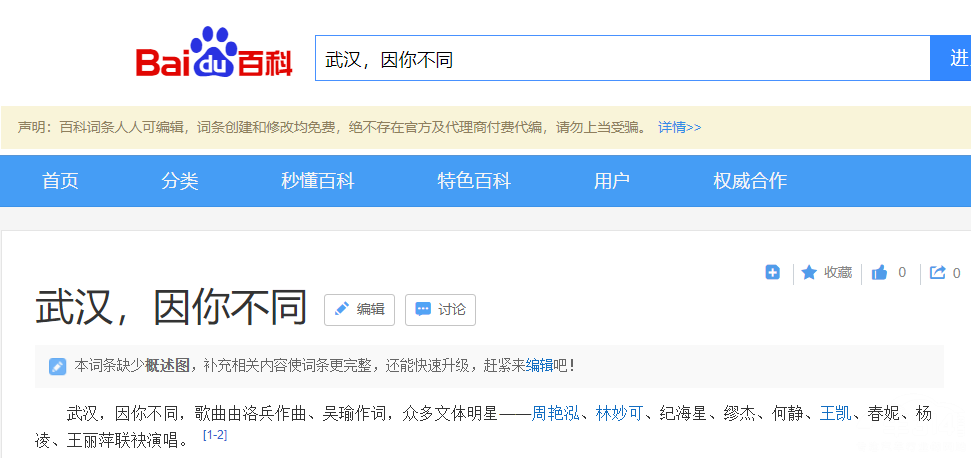The image size is (971, 458).
Task: Go to 特色百科 in the navigation bar
Action: point(474,181)
